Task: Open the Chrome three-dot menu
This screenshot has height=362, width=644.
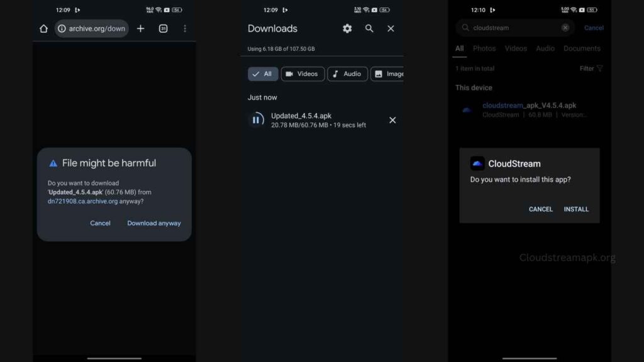Action: click(184, 28)
